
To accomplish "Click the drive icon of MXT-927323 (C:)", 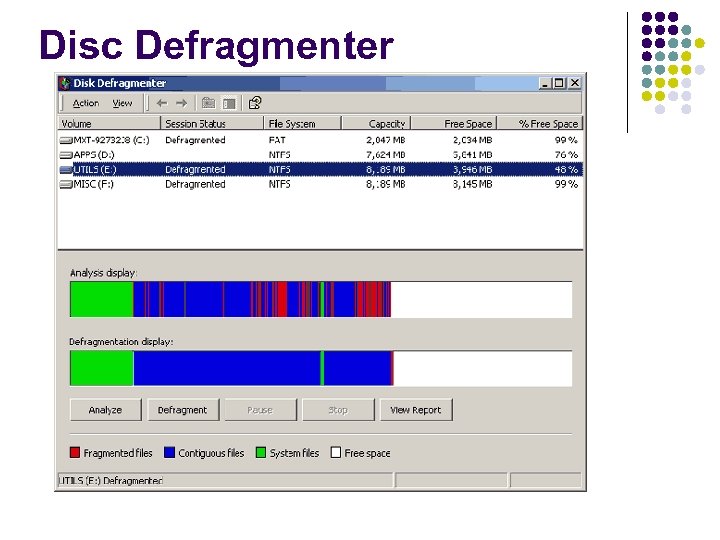I will (66, 141).
